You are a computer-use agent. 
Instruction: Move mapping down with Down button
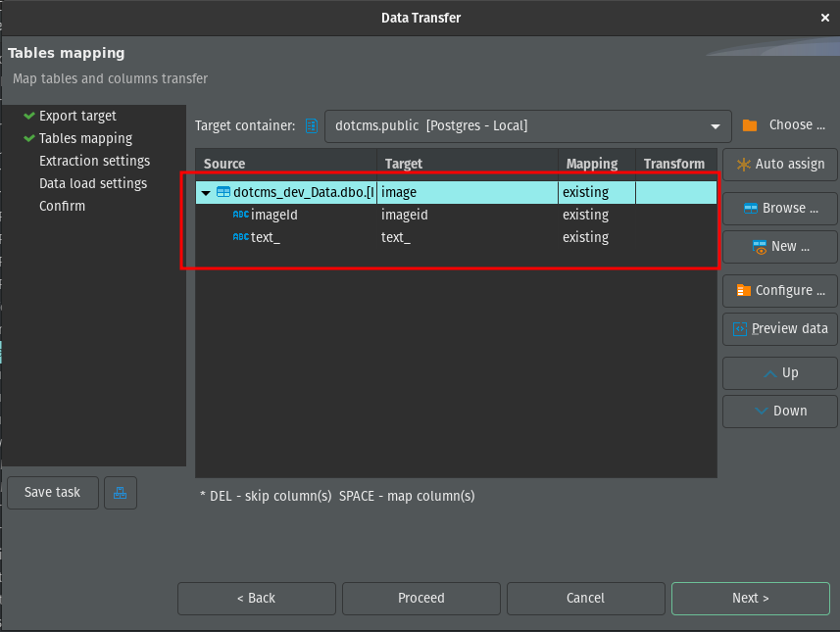[780, 412]
